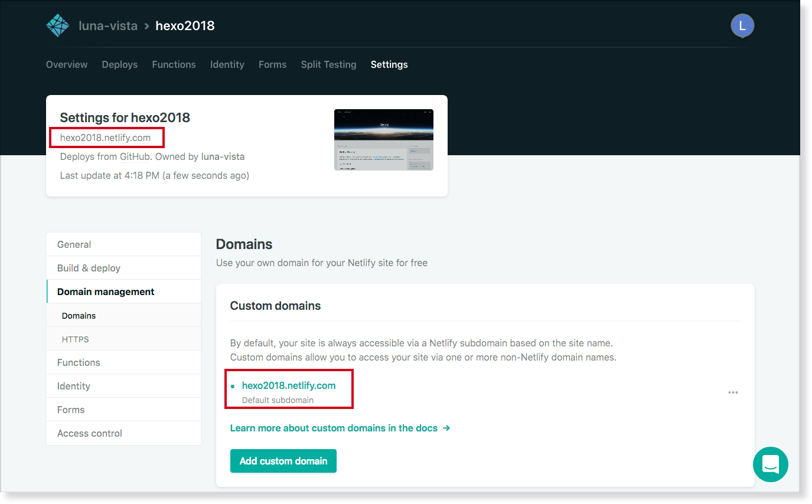Open the Deploys tab
Image resolution: width=812 pixels, height=504 pixels.
(119, 65)
